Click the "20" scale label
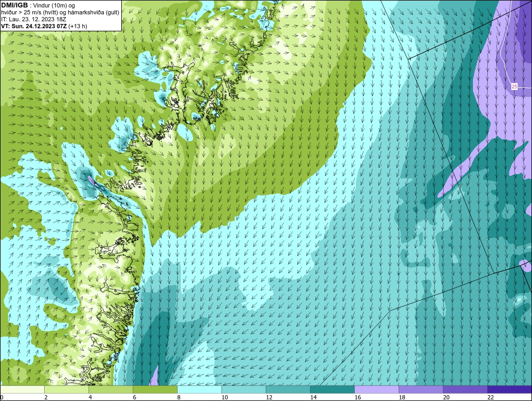Screen dimensions: 532x401 click(446, 397)
